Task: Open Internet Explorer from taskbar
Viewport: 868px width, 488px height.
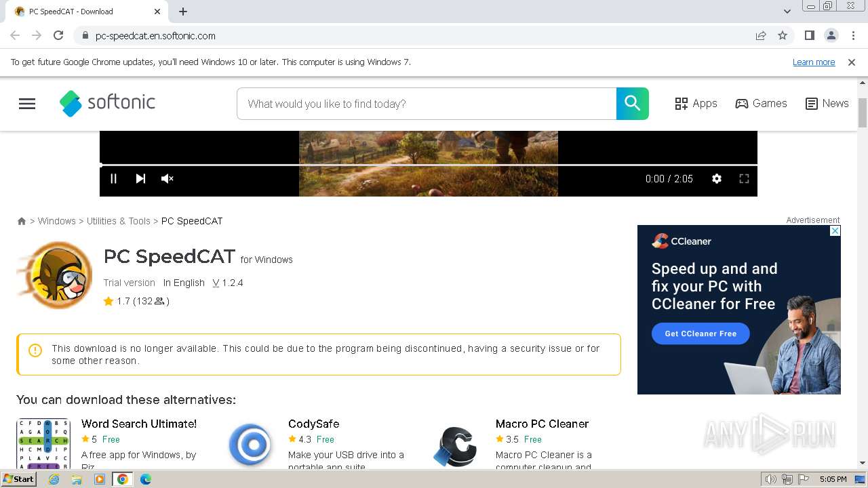Action: click(54, 479)
